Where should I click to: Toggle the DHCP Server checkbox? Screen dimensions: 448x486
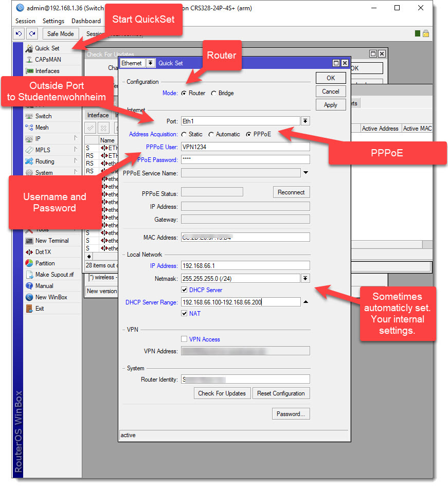185,290
